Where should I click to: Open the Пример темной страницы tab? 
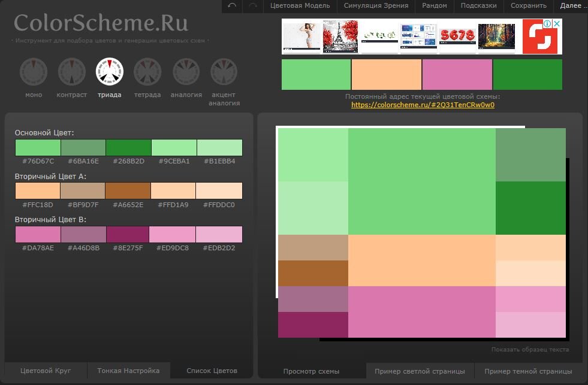tap(528, 371)
